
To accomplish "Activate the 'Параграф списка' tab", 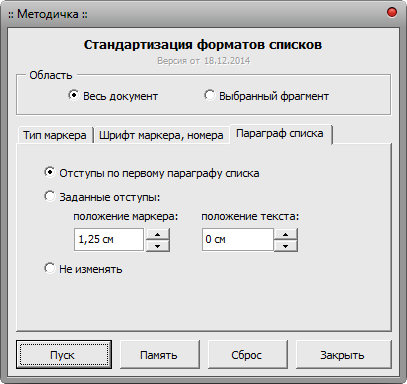I will pos(280,134).
